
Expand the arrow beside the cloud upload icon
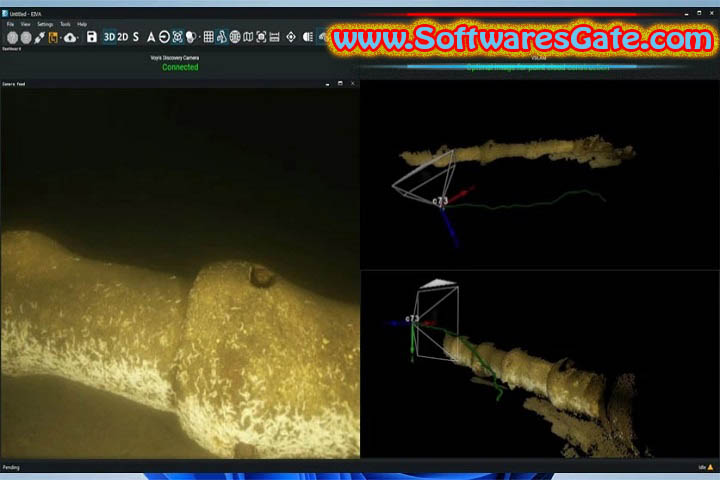click(79, 38)
